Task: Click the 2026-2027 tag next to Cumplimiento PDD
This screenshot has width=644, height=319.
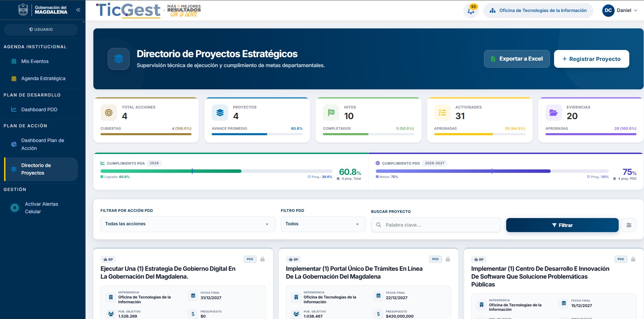Action: pos(434,163)
